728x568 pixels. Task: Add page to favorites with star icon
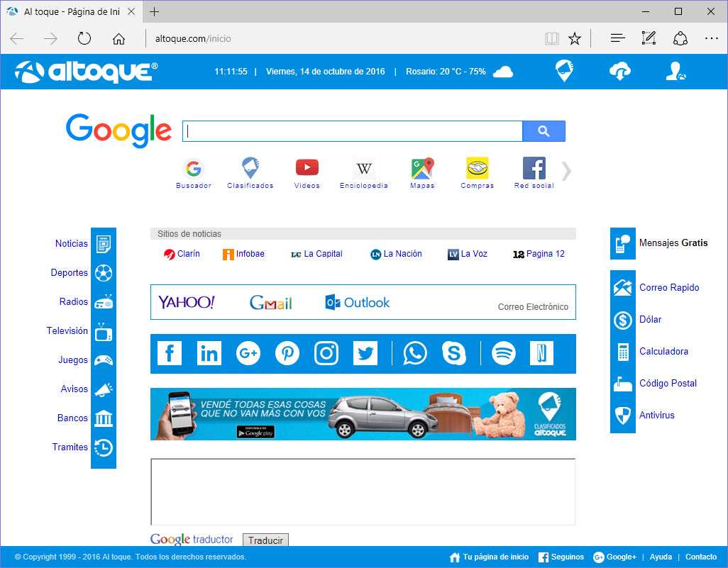575,38
